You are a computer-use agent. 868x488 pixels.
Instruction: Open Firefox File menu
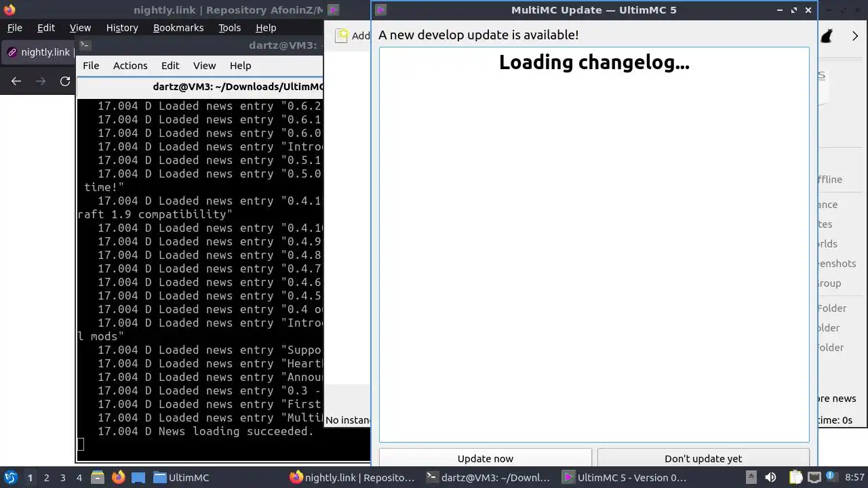14,28
